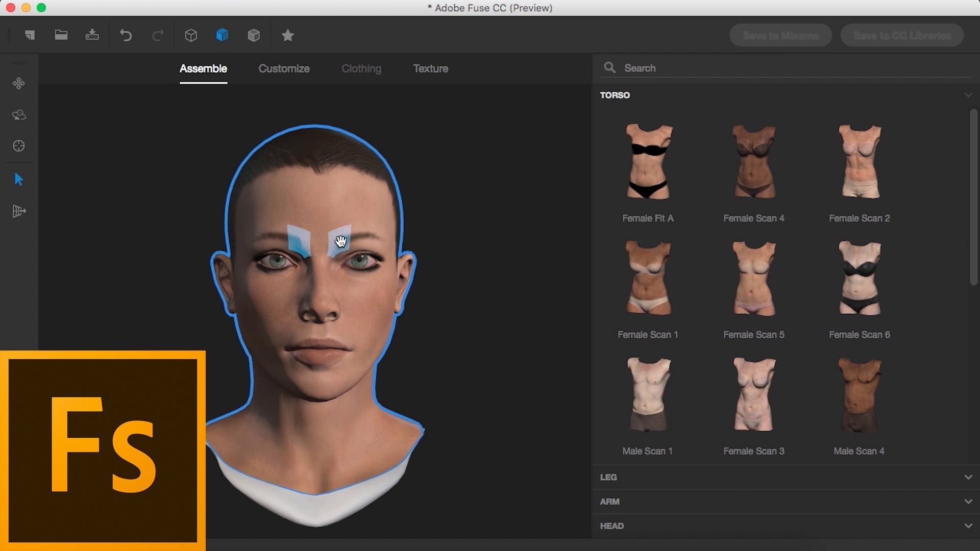Image resolution: width=980 pixels, height=551 pixels.
Task: Open the Customize tab
Action: [x=284, y=68]
